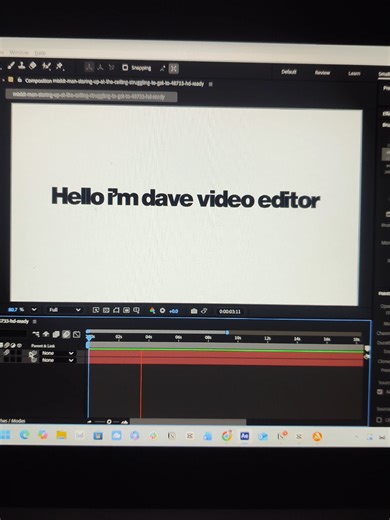Switch to the Default workspace
390x520 pixels.
(289, 72)
